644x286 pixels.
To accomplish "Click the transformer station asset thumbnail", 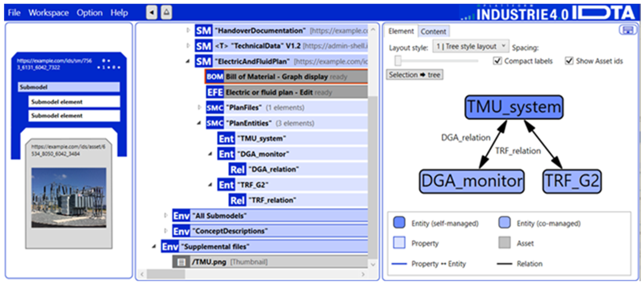I will pyautogui.click(x=69, y=198).
